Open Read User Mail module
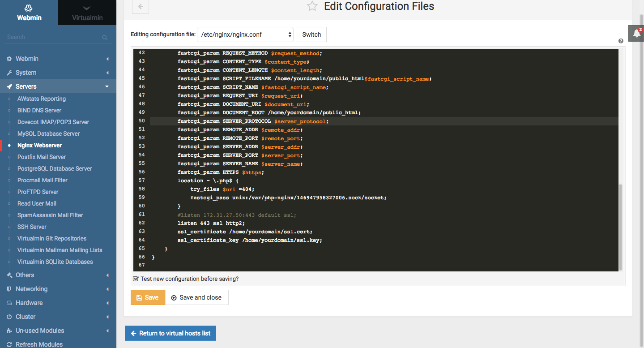The image size is (644, 348). pos(37,203)
